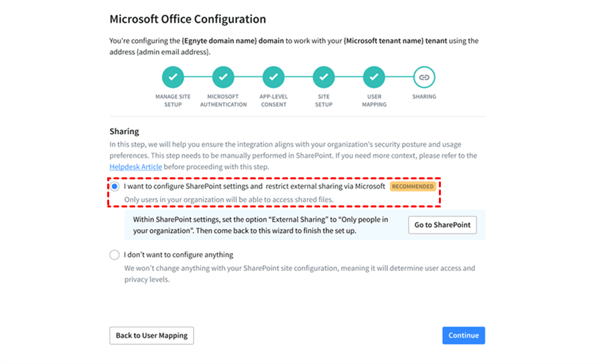Click the "Sharing" step label under the stepper

(424, 97)
